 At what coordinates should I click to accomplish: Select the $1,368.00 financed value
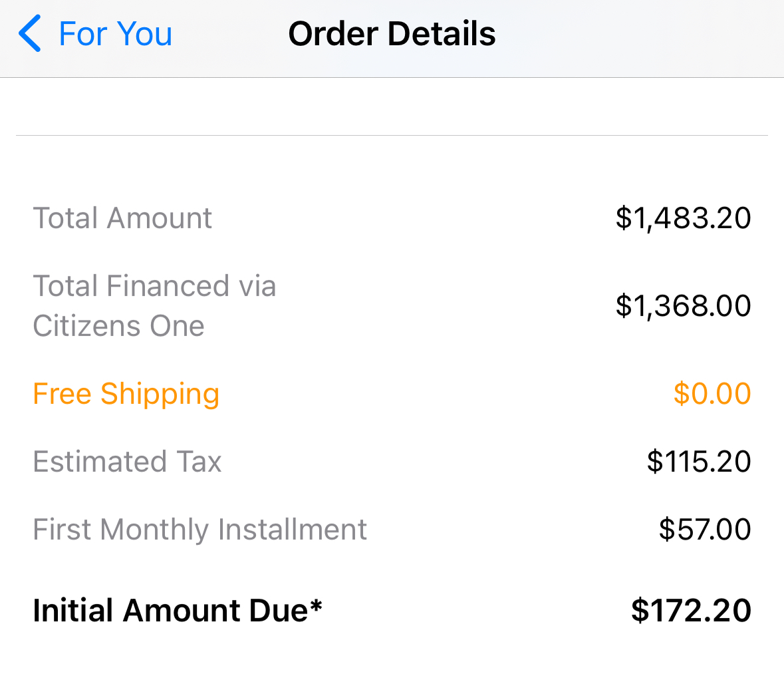point(683,306)
